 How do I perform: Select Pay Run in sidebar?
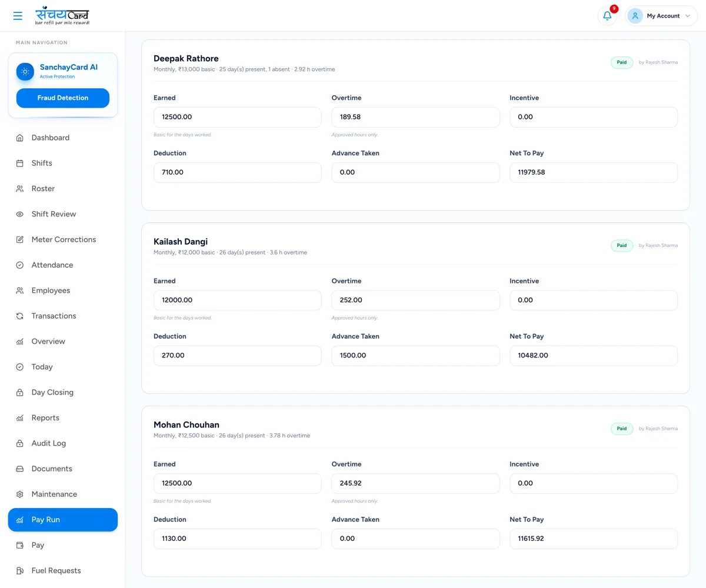tap(63, 520)
